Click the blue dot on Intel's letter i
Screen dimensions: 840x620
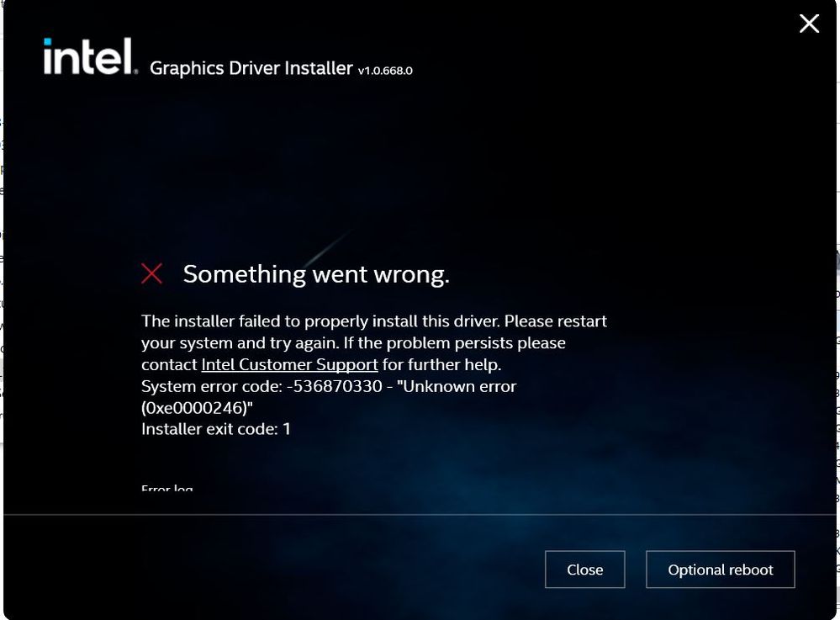click(x=48, y=42)
